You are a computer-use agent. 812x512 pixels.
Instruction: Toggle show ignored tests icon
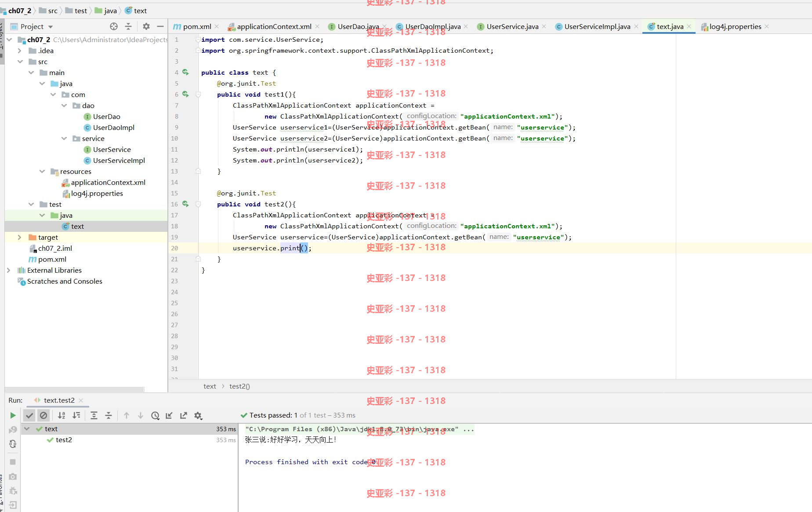tap(43, 415)
